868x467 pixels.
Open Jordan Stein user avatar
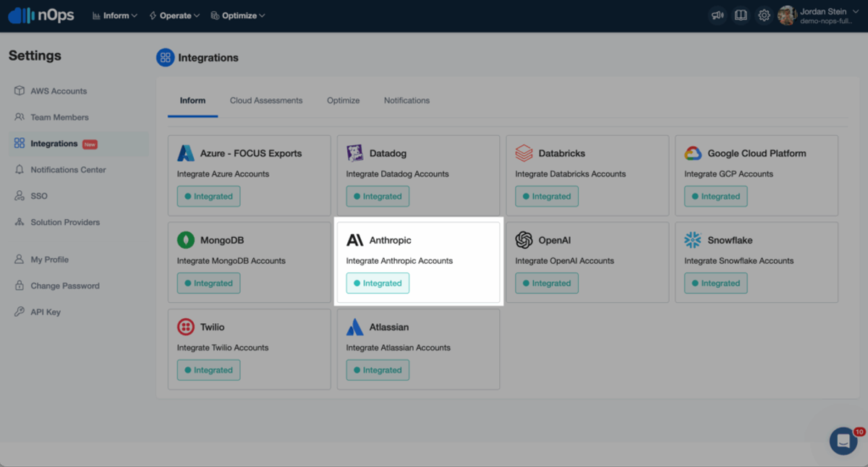point(787,15)
